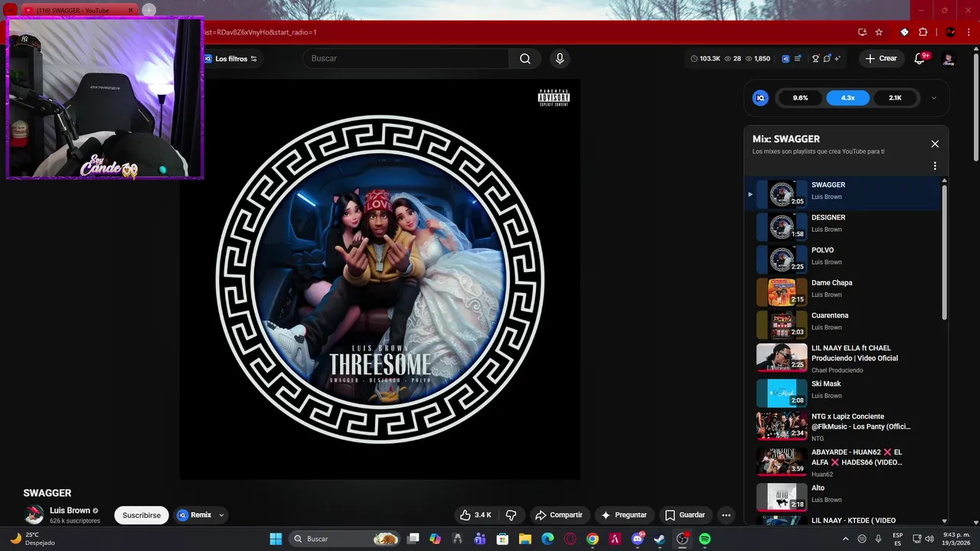Start voice search with the microphone

tap(560, 58)
